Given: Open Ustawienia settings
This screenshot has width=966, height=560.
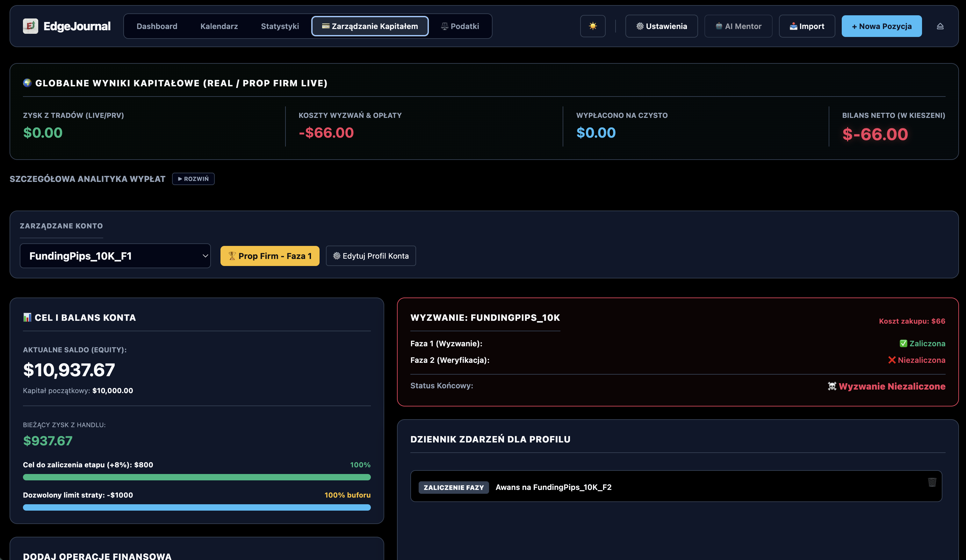Looking at the screenshot, I should point(661,26).
